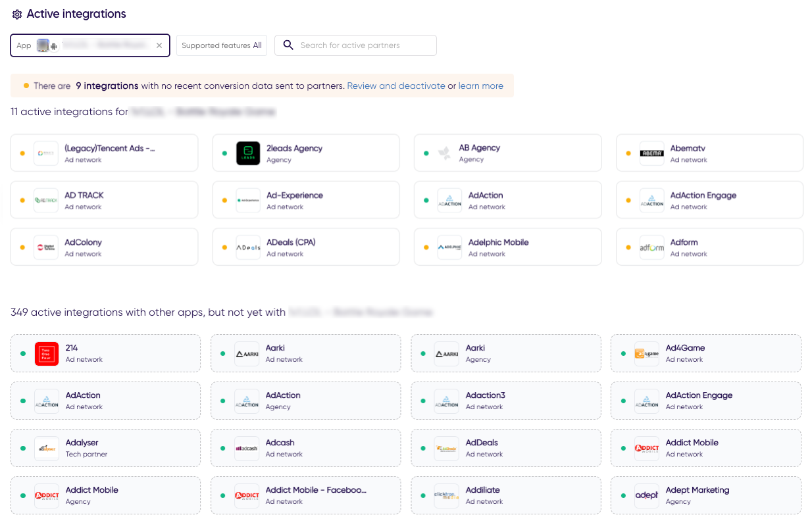
Task: Click the Addict Mobile agency logo
Action: click(47, 495)
